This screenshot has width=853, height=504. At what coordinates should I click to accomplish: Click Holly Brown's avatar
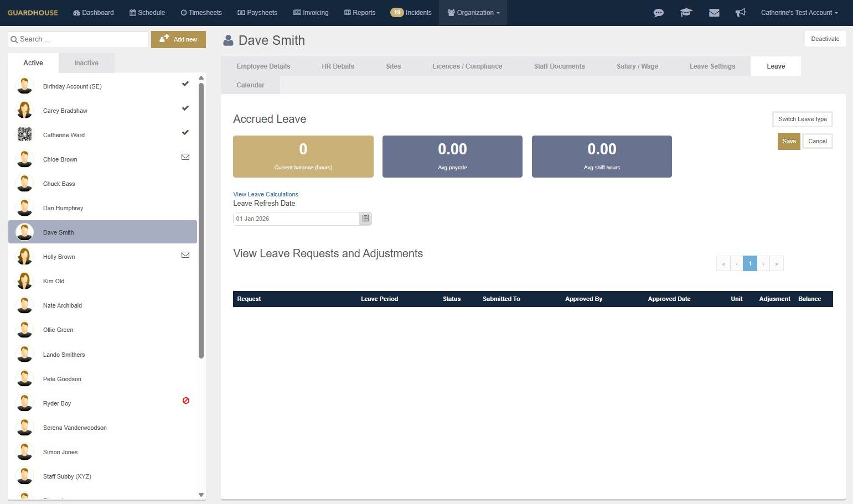pyautogui.click(x=24, y=256)
